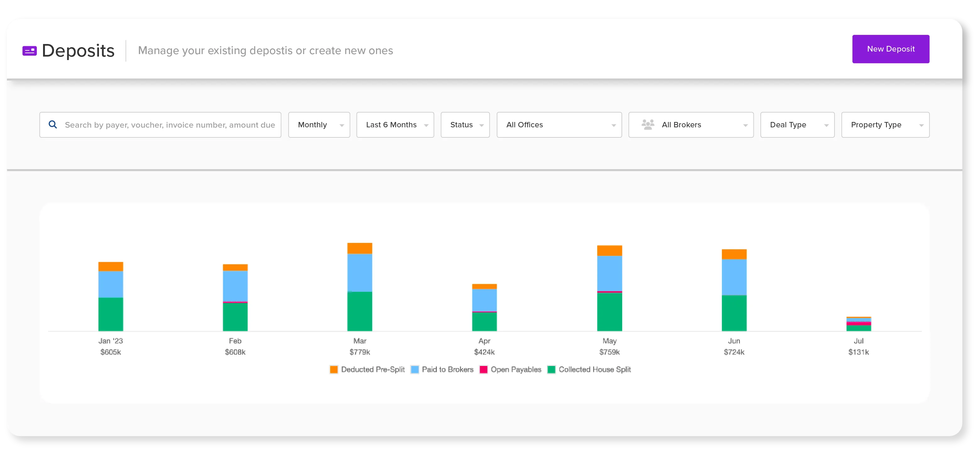The height and width of the screenshot is (453, 980).
Task: Click the Jun orange bar segment
Action: pyautogui.click(x=734, y=254)
